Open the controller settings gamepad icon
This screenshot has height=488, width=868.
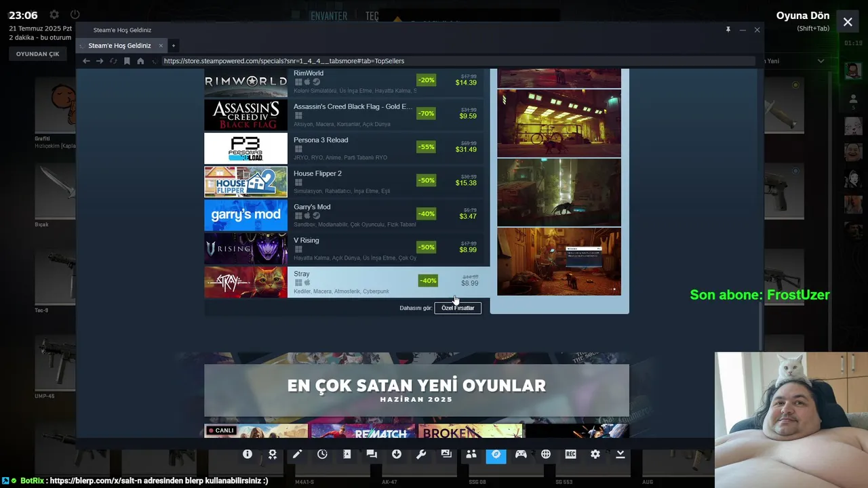[521, 454]
